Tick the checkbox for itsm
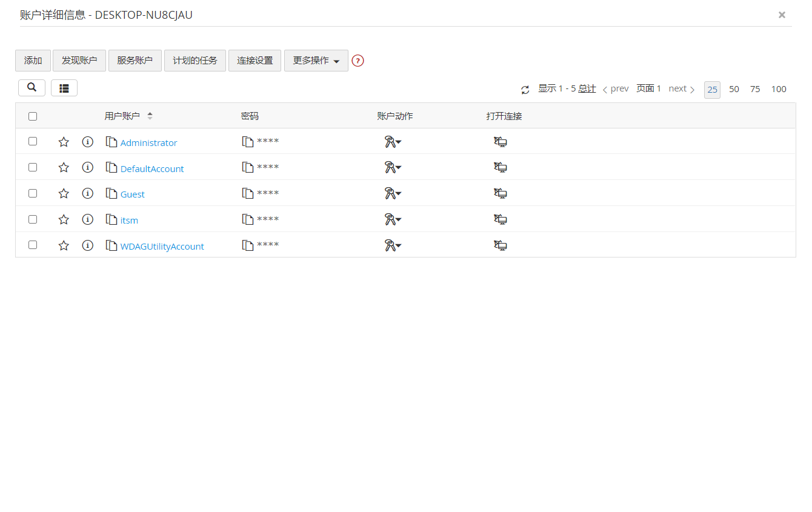This screenshot has width=812, height=512. (33, 219)
